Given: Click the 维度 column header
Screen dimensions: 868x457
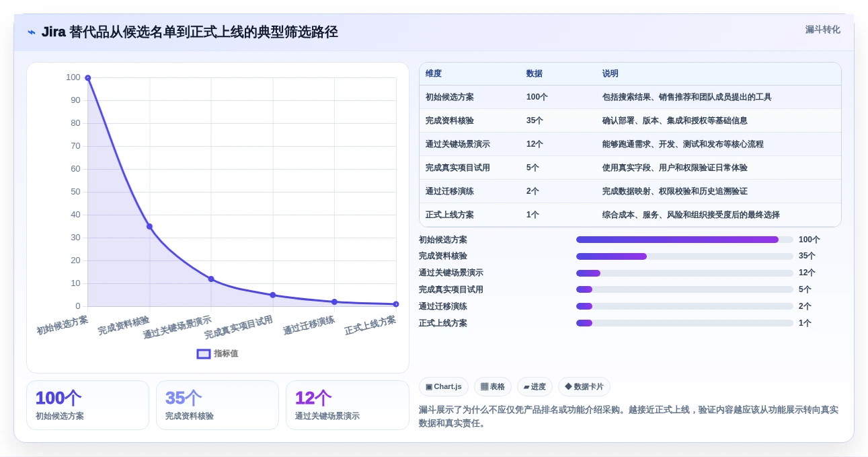Looking at the screenshot, I should (x=434, y=73).
